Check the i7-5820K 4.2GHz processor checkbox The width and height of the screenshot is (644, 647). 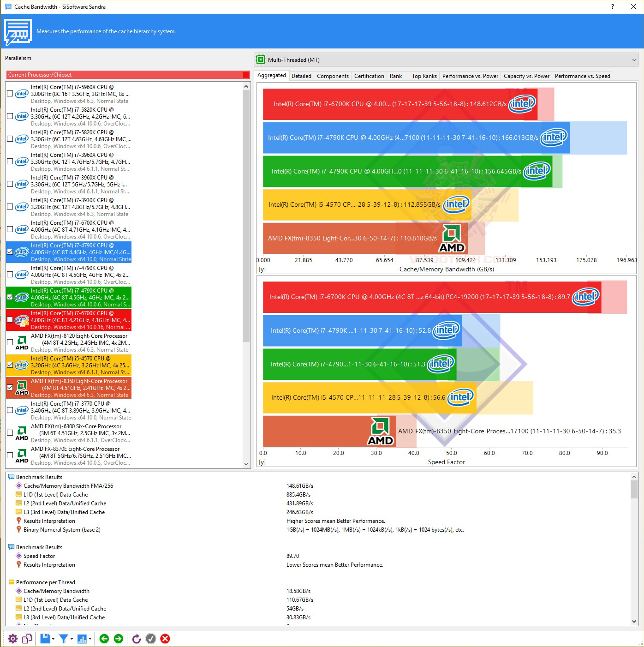coord(10,116)
